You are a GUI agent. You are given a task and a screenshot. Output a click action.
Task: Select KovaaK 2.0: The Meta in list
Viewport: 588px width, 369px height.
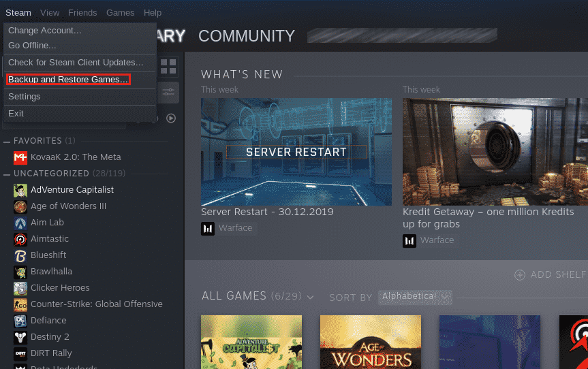click(76, 157)
